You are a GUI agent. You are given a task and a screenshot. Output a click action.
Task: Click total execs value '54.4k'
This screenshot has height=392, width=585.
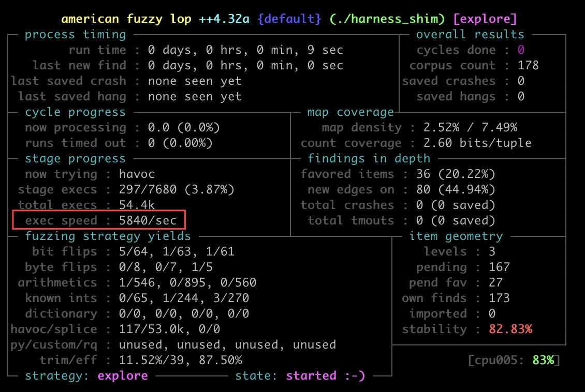pyautogui.click(x=137, y=205)
